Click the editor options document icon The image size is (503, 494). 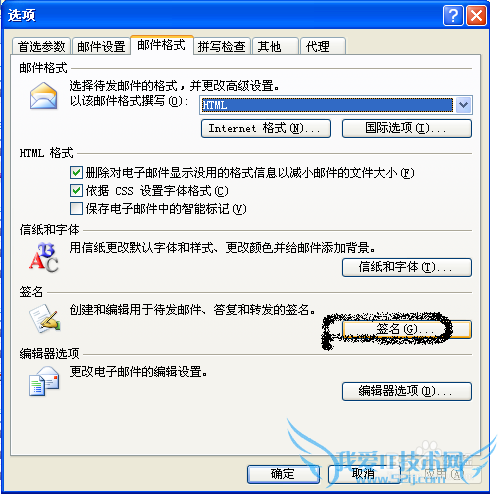[44, 381]
